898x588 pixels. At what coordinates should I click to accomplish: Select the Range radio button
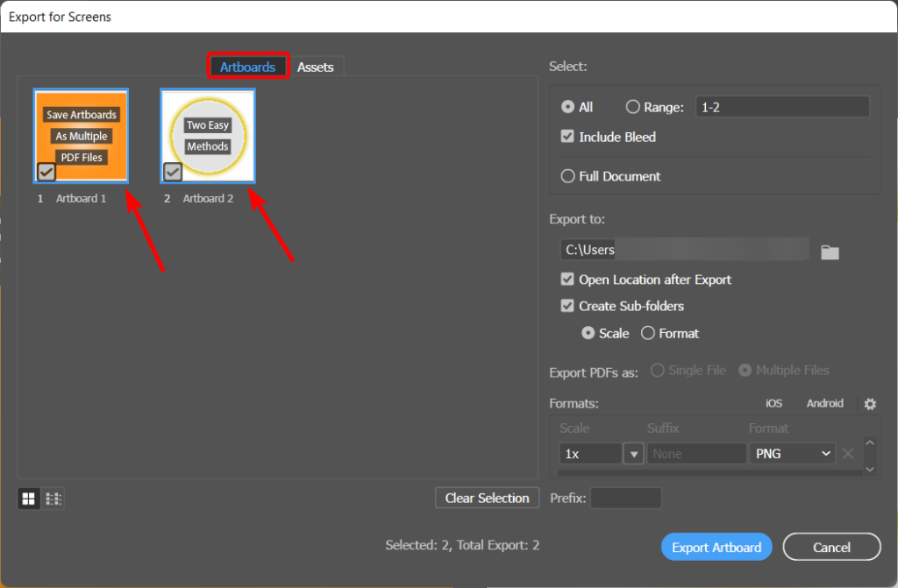pos(632,107)
